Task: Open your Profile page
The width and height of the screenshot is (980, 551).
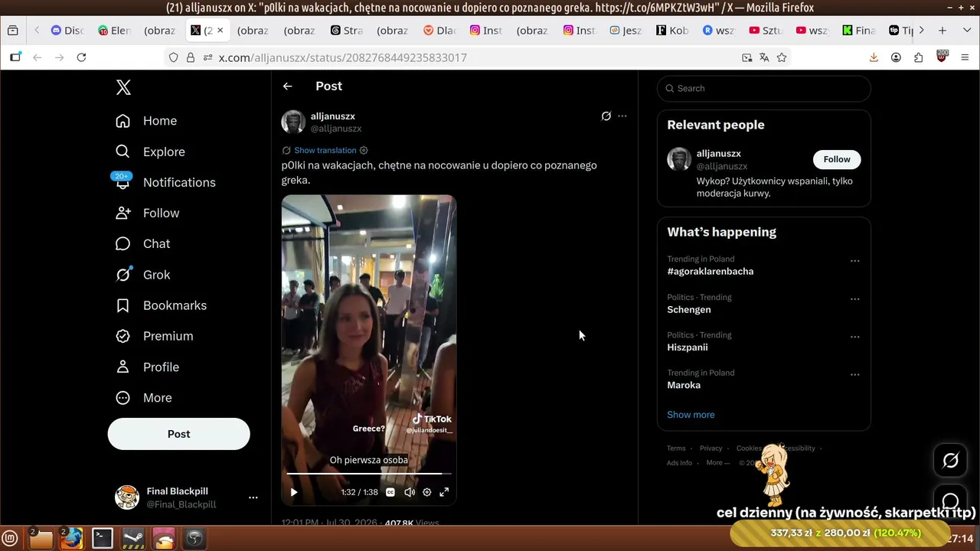Action: (x=147, y=367)
